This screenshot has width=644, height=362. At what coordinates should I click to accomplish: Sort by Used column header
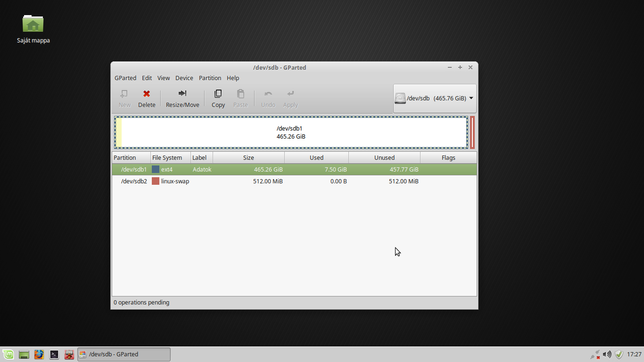(x=316, y=157)
